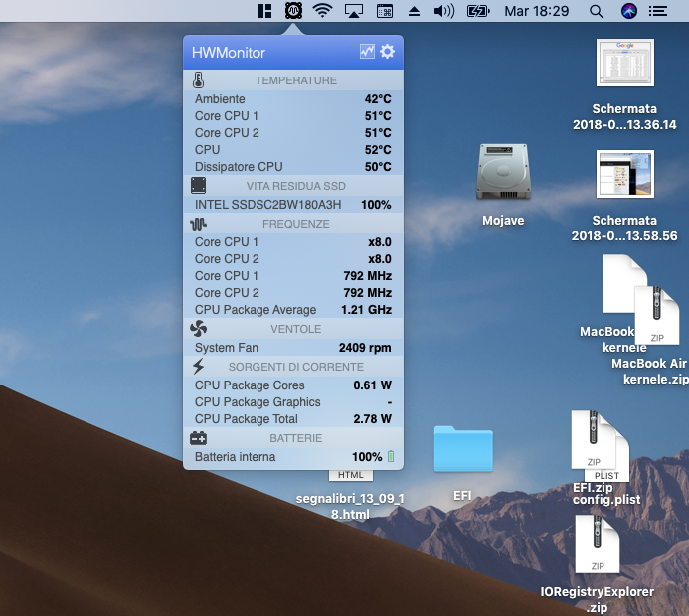Select the EFI folder
Image resolution: width=689 pixels, height=616 pixels.
pyautogui.click(x=463, y=449)
